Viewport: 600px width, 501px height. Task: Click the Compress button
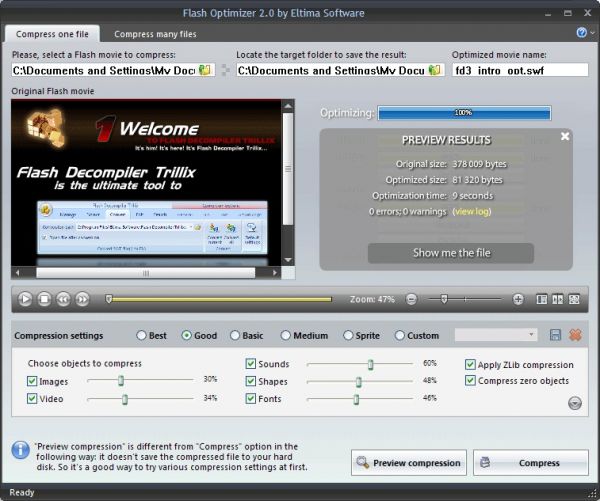531,462
